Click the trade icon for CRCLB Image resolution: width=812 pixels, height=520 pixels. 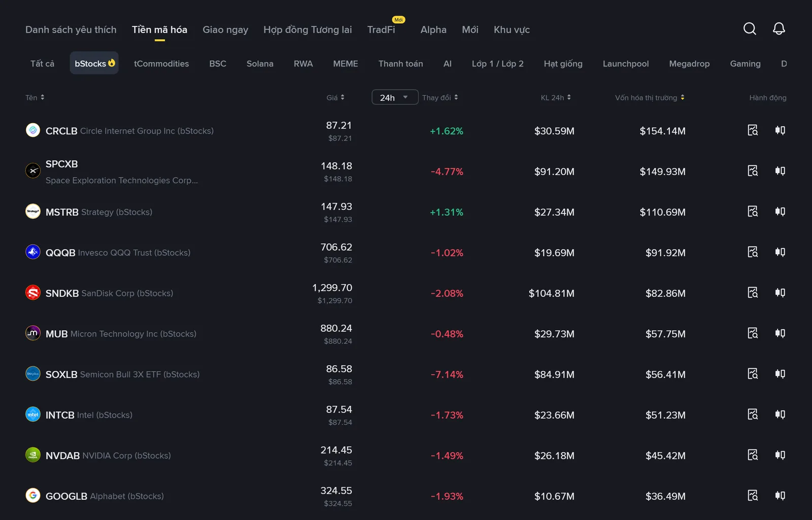pos(780,130)
